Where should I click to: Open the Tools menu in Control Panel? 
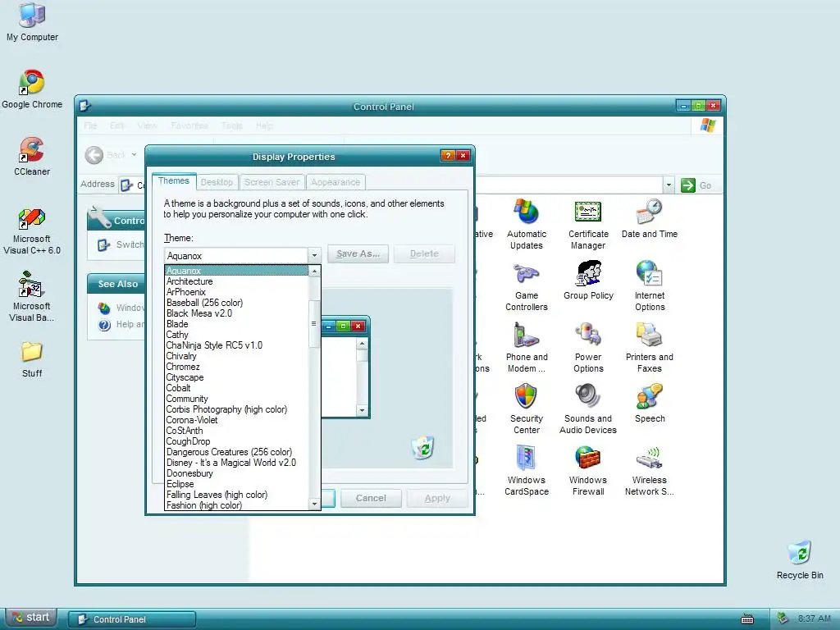[232, 126]
